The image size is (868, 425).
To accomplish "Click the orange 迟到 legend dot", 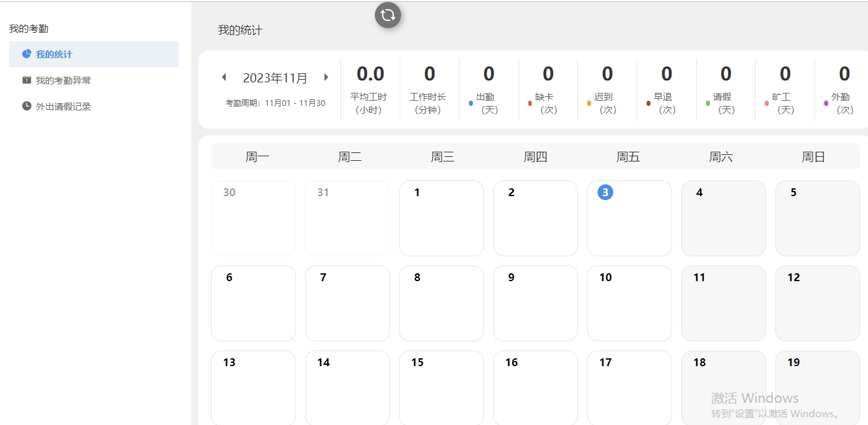I will [x=589, y=103].
